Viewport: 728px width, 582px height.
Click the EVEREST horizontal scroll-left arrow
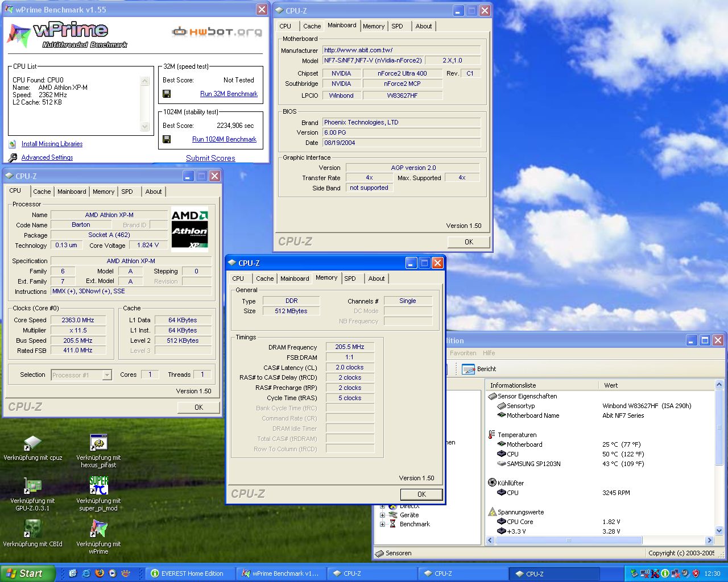tap(491, 541)
